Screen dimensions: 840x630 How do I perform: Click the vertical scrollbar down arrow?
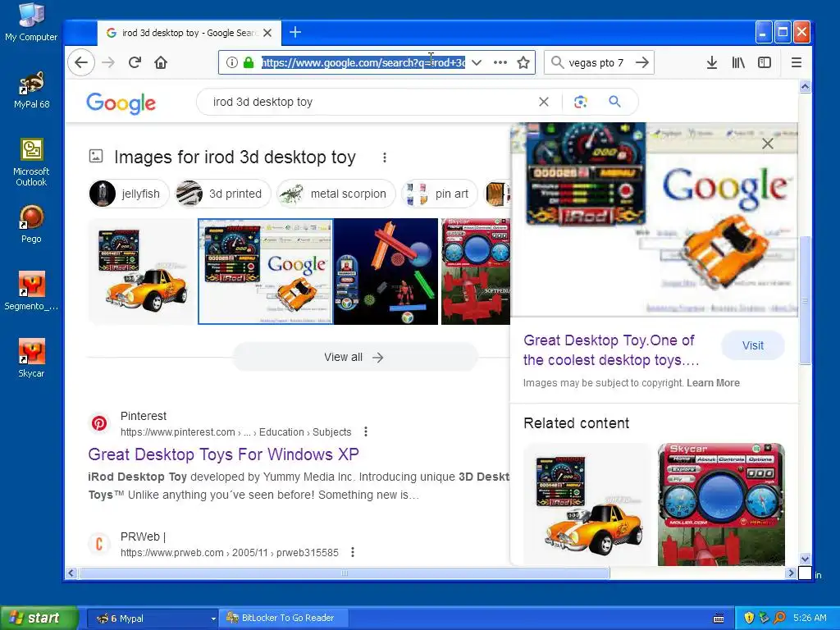805,559
